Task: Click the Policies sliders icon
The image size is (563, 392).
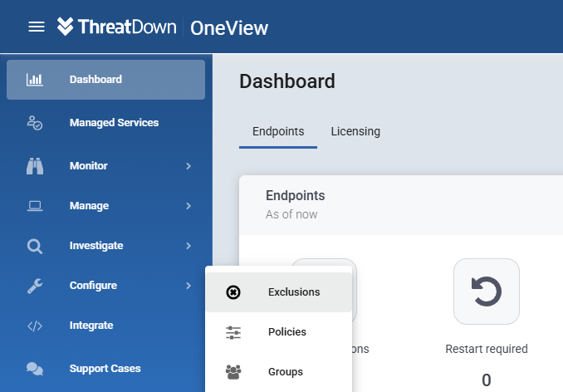Action: point(233,332)
